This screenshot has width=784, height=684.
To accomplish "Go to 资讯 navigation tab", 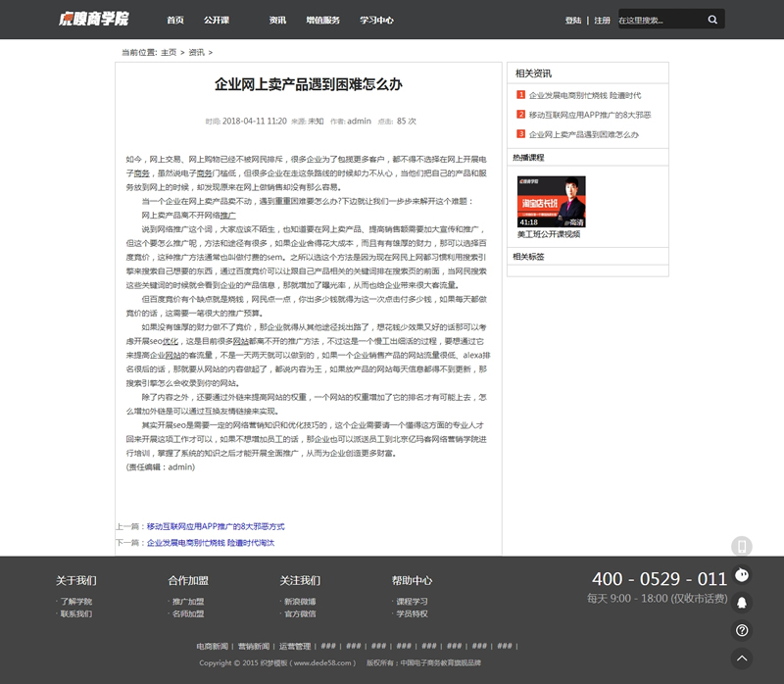I will pos(277,20).
